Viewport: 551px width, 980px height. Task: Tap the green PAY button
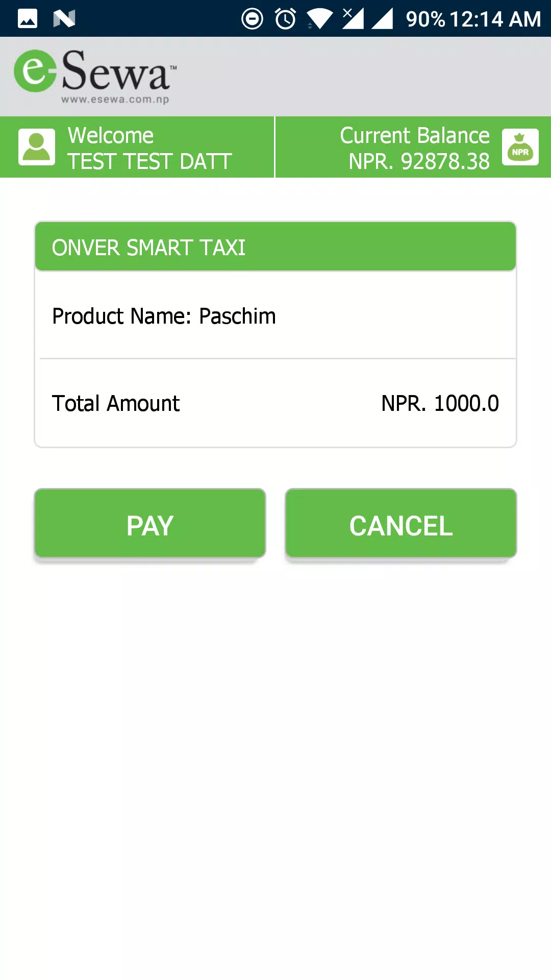coord(150,524)
